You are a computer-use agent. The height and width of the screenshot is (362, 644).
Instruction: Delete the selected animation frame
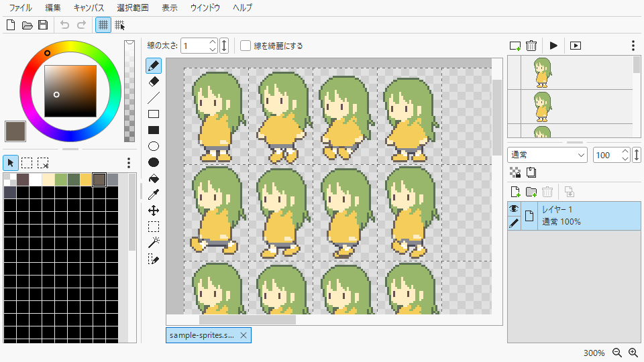[531, 46]
